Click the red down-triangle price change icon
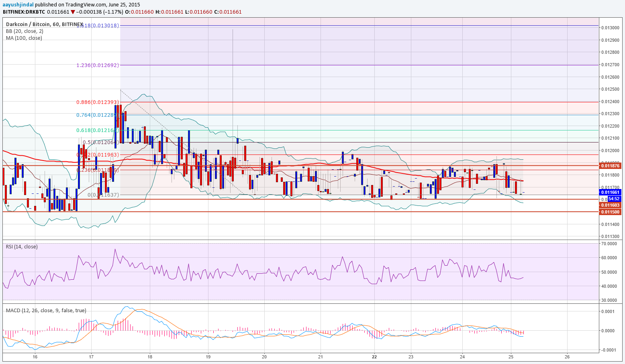Viewport: 625px width, 364px height. [73, 12]
